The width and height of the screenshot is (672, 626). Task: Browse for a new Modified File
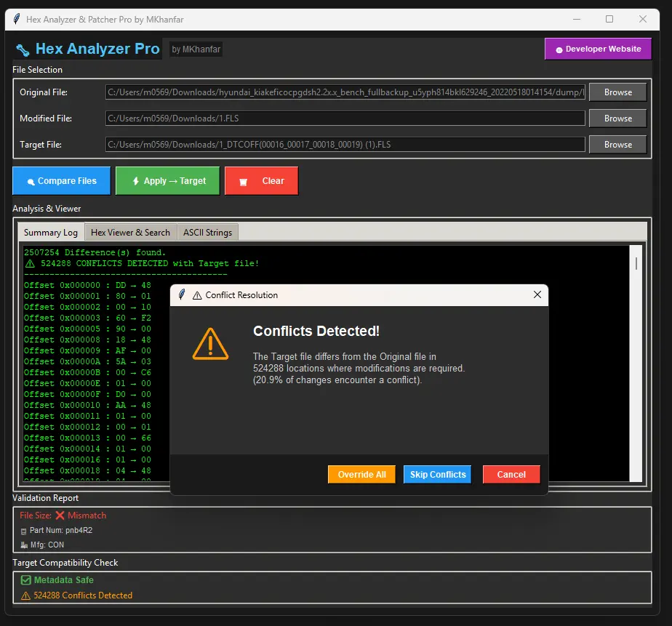(x=617, y=118)
